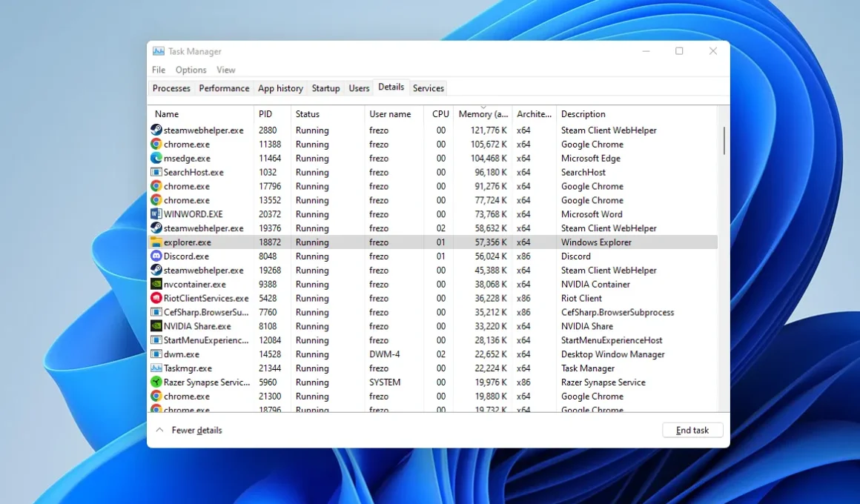Image resolution: width=860 pixels, height=504 pixels.
Task: Select the Riot icon next to RiotClientServices.exe
Action: [x=156, y=298]
